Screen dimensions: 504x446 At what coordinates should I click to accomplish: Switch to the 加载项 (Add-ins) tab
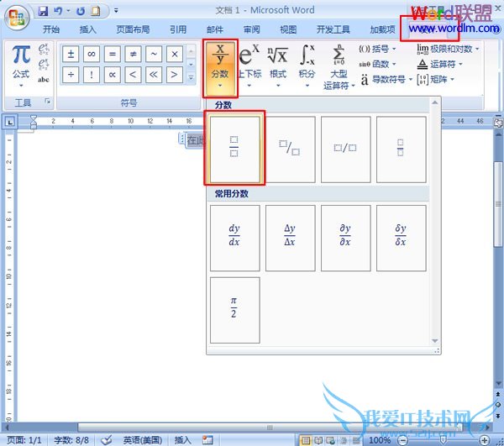tap(382, 29)
